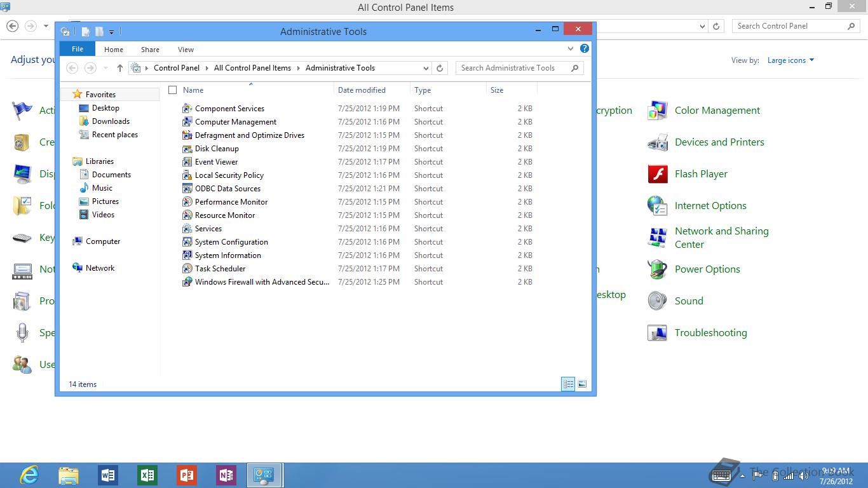Switch to large thumbnails view button

click(582, 384)
